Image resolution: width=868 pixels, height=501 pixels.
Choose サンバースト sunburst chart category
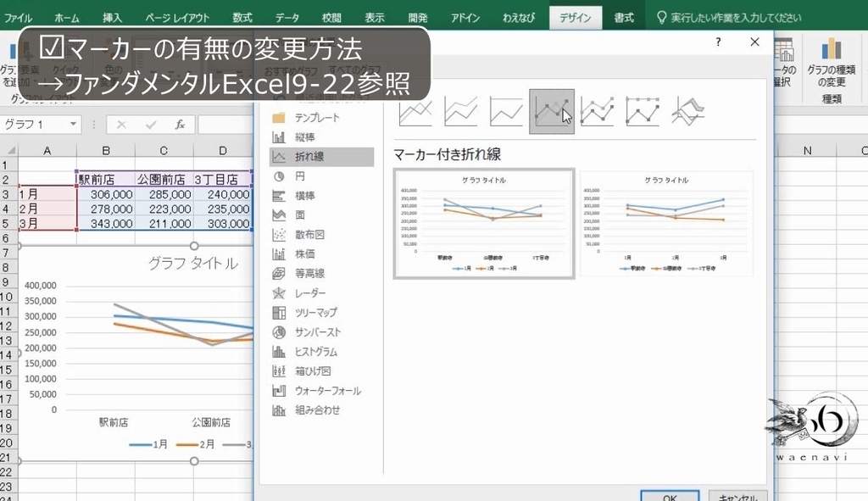pos(321,332)
